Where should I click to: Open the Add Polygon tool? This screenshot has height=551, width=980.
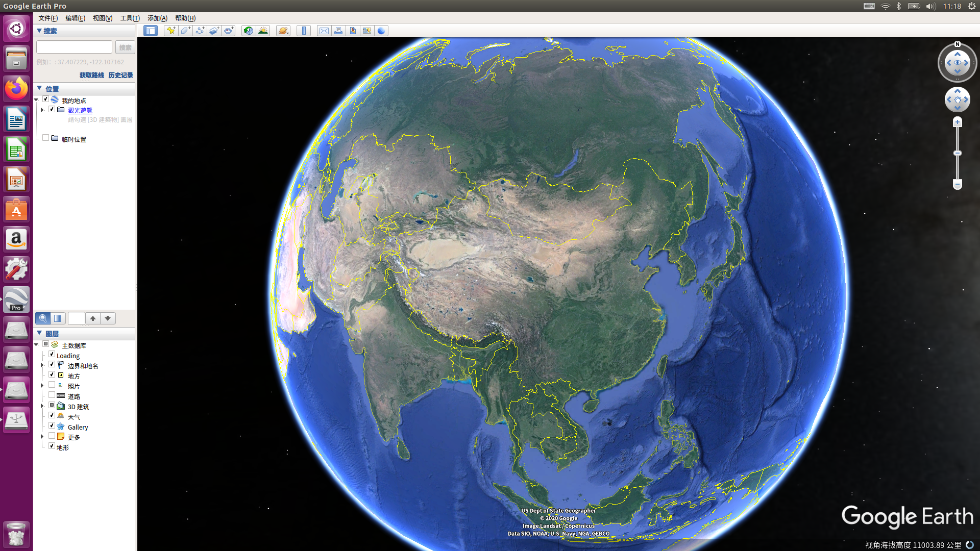click(185, 31)
